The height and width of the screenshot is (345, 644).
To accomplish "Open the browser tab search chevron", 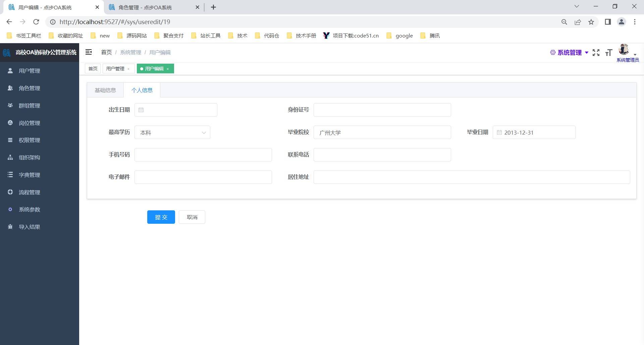I will pyautogui.click(x=577, y=6).
